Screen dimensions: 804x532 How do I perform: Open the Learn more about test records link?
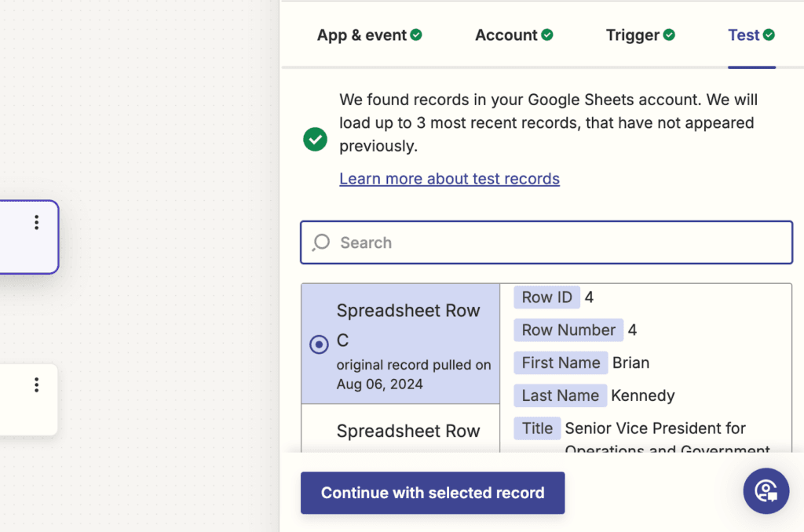click(x=449, y=179)
